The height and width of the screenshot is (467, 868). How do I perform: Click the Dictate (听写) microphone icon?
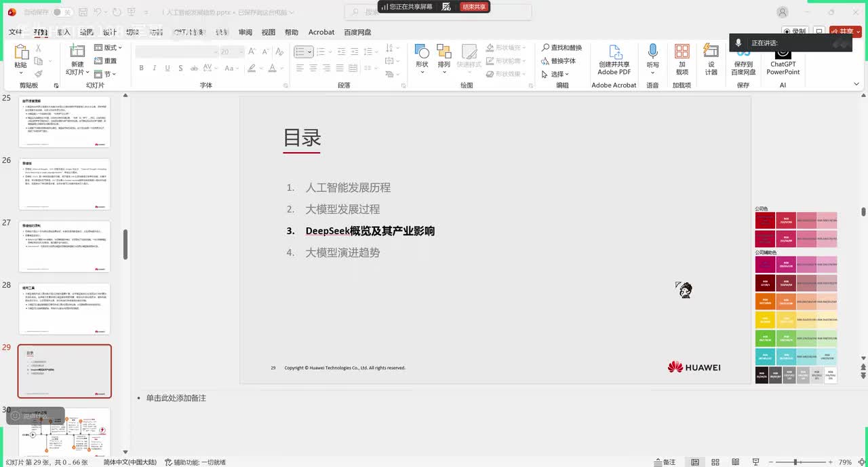pyautogui.click(x=653, y=52)
